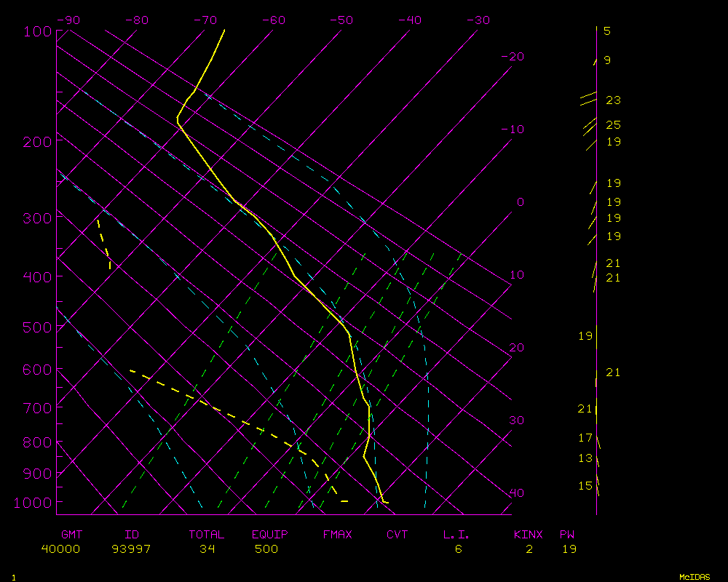
Task: Click the 0 isotherm label on right
Action: point(520,202)
